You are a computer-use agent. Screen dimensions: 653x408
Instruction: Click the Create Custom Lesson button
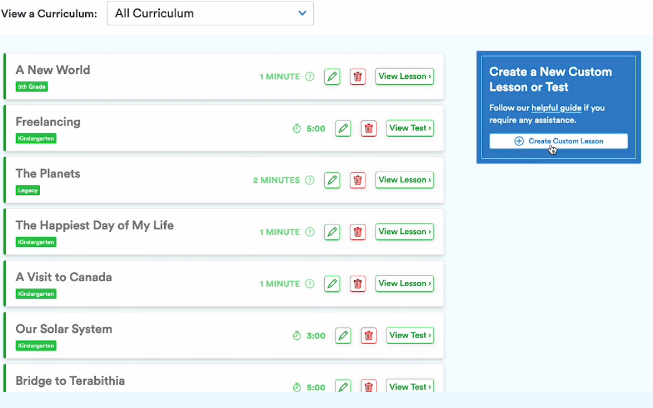(x=559, y=141)
